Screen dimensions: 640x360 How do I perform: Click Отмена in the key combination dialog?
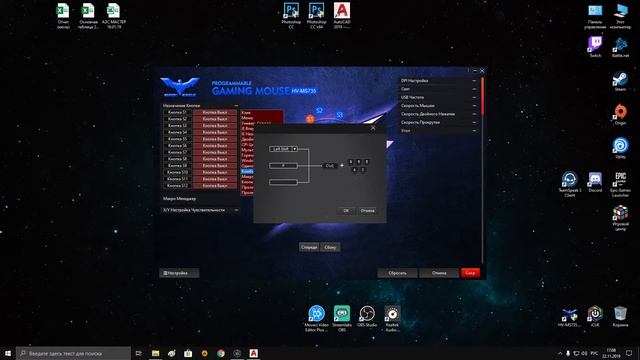click(x=367, y=211)
